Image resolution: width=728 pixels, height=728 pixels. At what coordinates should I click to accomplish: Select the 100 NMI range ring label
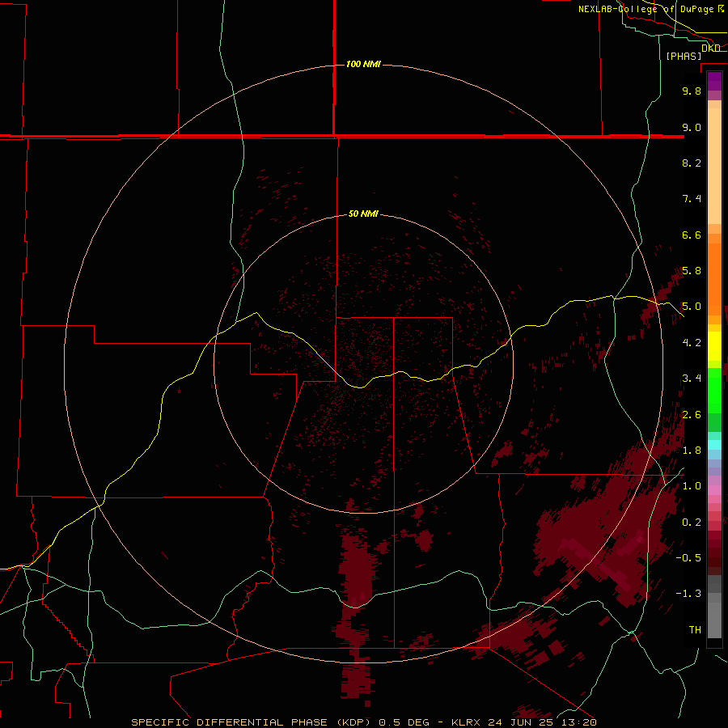(x=363, y=64)
